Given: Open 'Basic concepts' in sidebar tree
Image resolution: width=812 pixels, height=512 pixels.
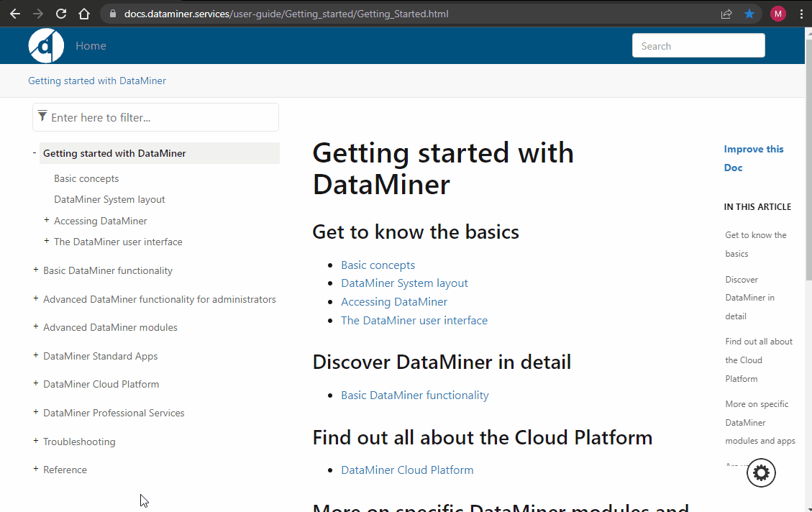Looking at the screenshot, I should (86, 178).
